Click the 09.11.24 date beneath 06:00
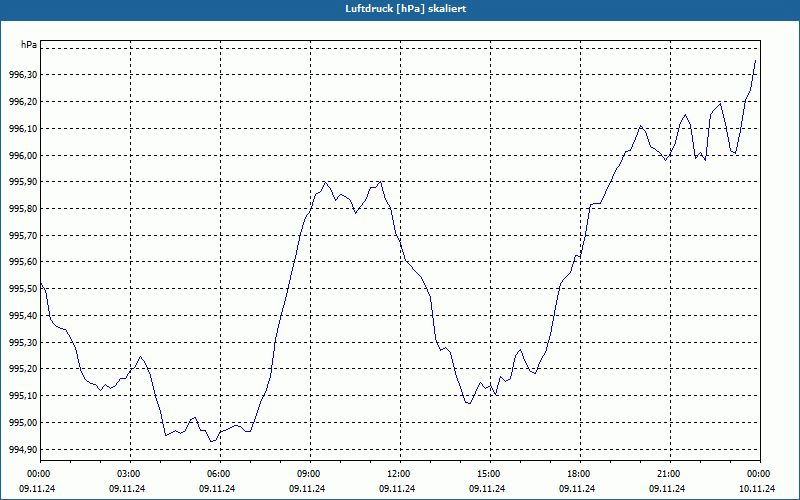800x500 pixels. coord(217,489)
